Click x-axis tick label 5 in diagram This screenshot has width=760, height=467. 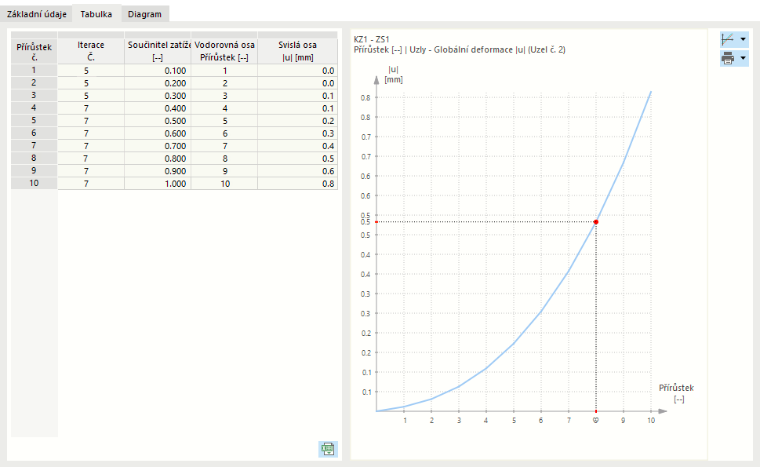click(514, 420)
